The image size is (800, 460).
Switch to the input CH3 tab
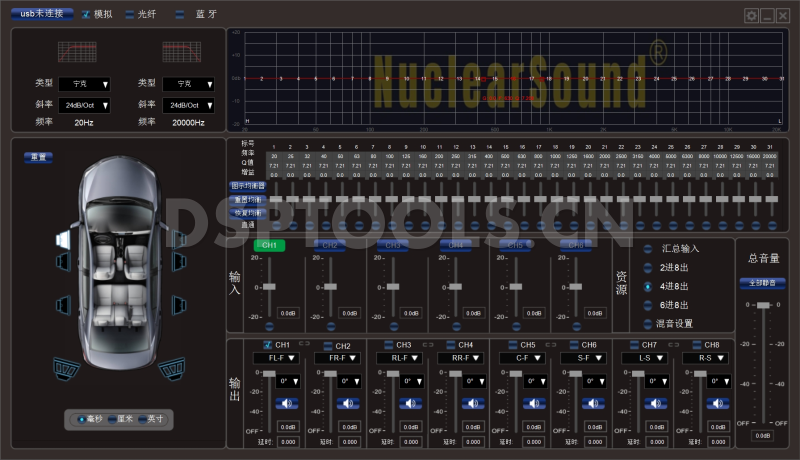point(393,245)
